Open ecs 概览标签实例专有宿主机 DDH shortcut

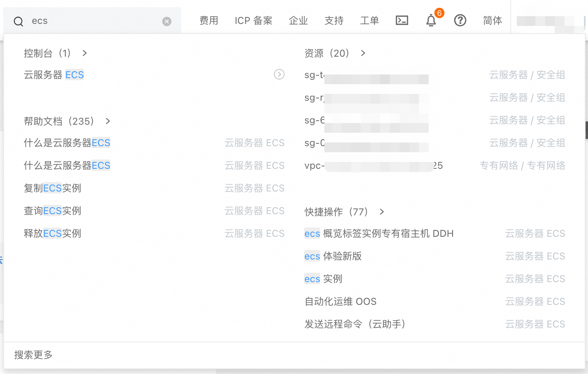[379, 234]
